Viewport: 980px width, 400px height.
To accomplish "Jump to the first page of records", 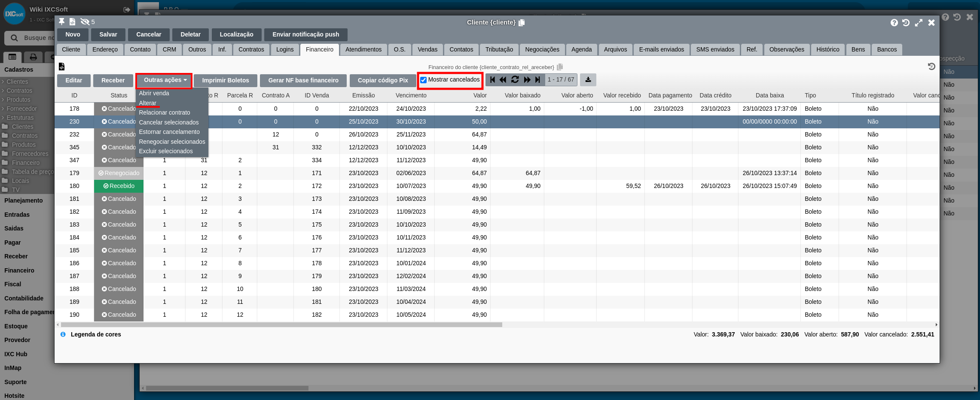I will 492,79.
